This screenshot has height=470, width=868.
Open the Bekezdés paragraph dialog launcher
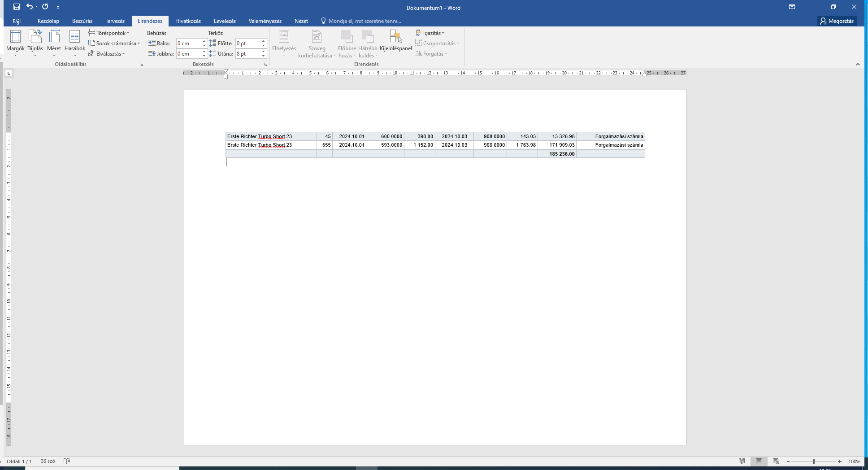(265, 65)
